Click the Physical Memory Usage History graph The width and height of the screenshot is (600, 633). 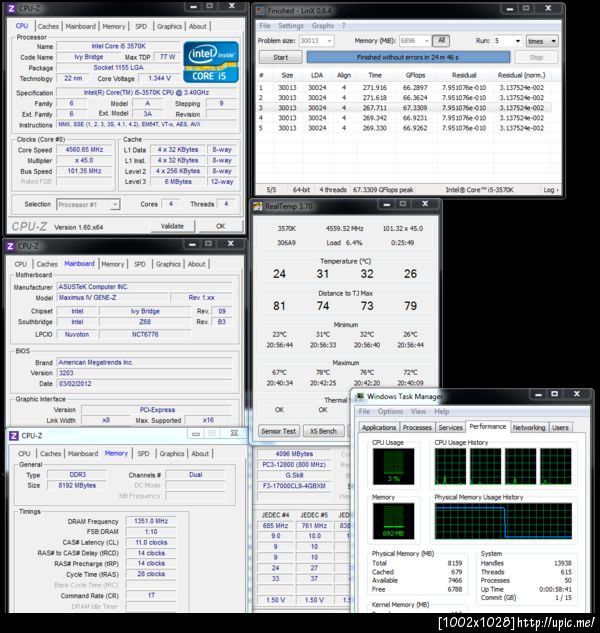(x=503, y=521)
